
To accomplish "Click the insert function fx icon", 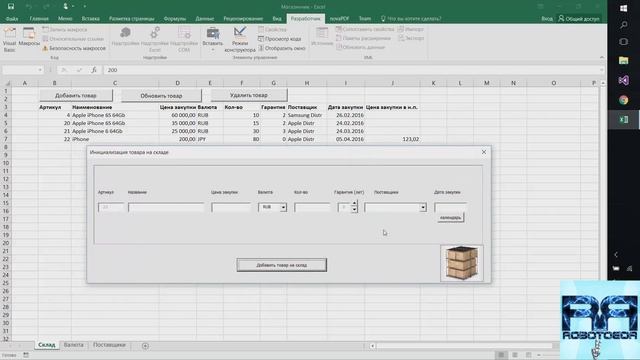I will 93,70.
